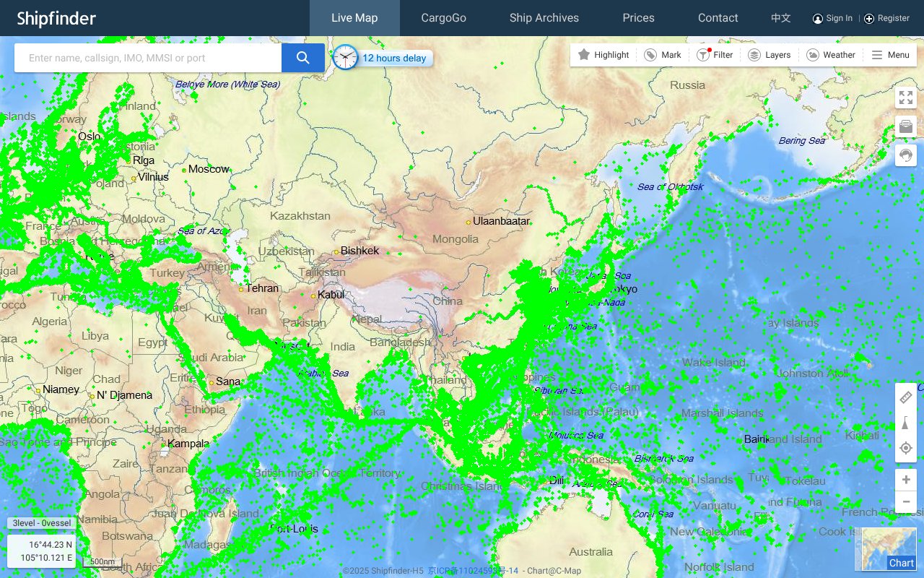Toggle the Highlight star option
This screenshot has width=924, height=578.
603,54
